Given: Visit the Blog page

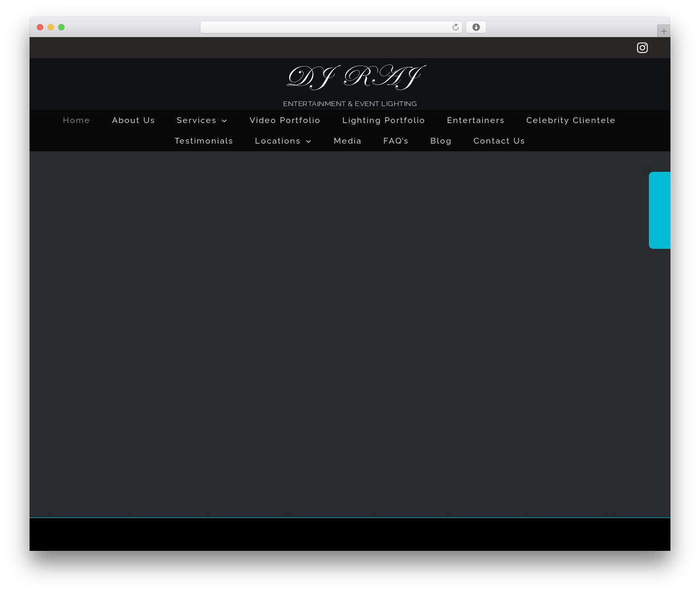Looking at the screenshot, I should pos(441,141).
